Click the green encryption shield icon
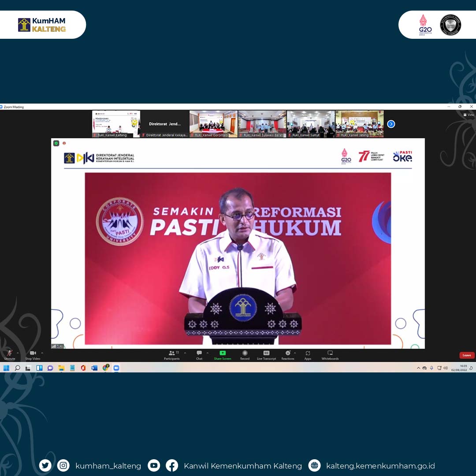This screenshot has height=476, width=476. (x=56, y=143)
